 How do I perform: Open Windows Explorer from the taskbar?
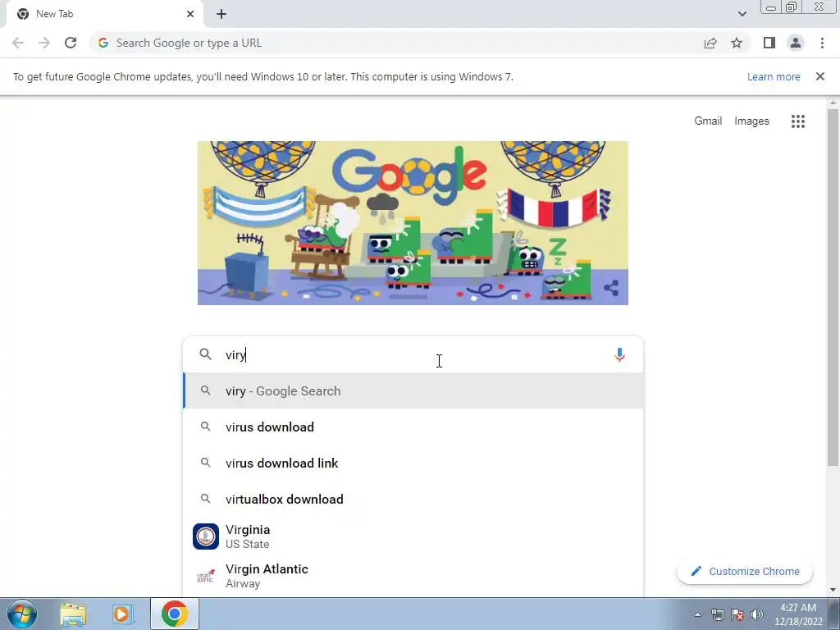(x=73, y=614)
